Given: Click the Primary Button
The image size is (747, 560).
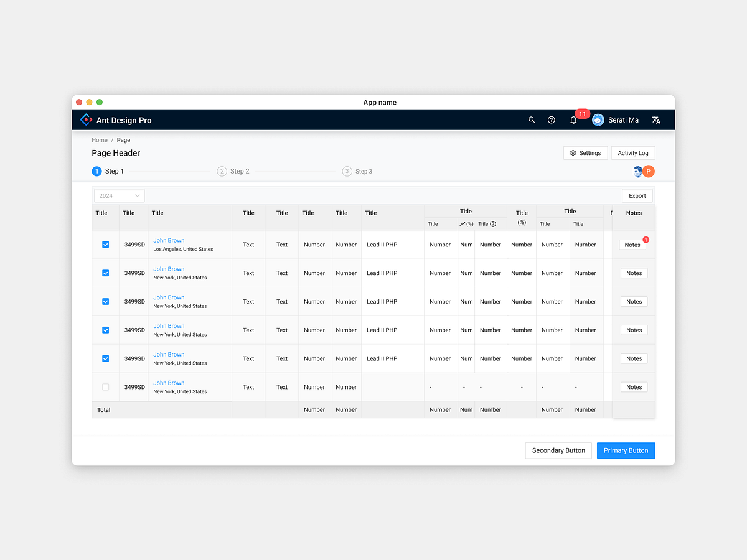Looking at the screenshot, I should (626, 450).
